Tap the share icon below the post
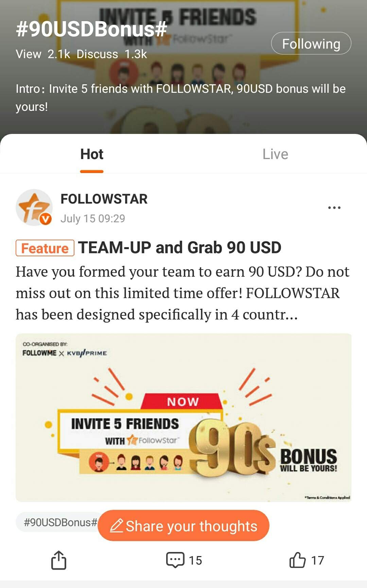Screen dimensions: 367x588 coord(58,560)
